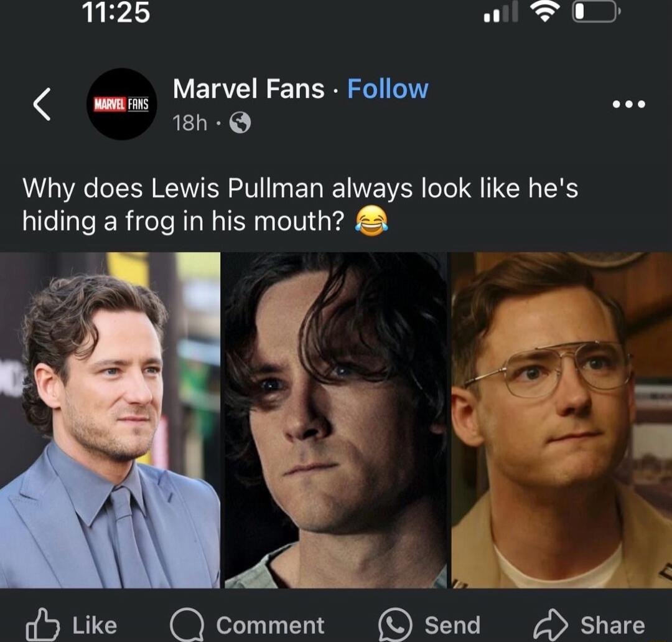
Task: Open the middle dark-haired photo
Action: pos(335,420)
